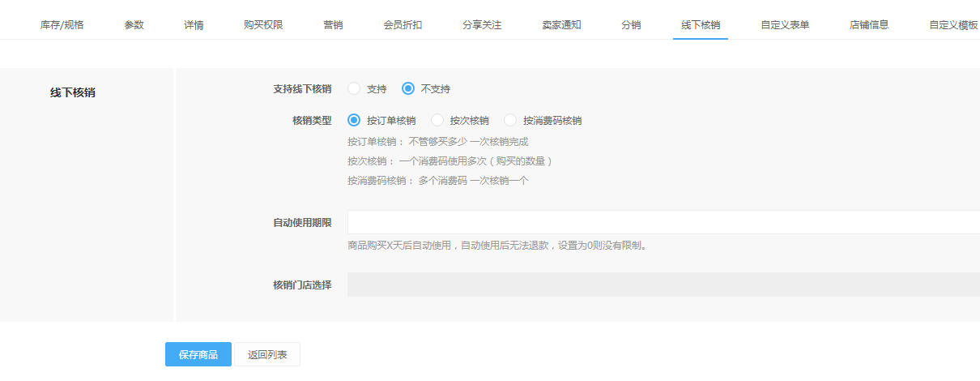Switch to the 参数 tab

(134, 25)
